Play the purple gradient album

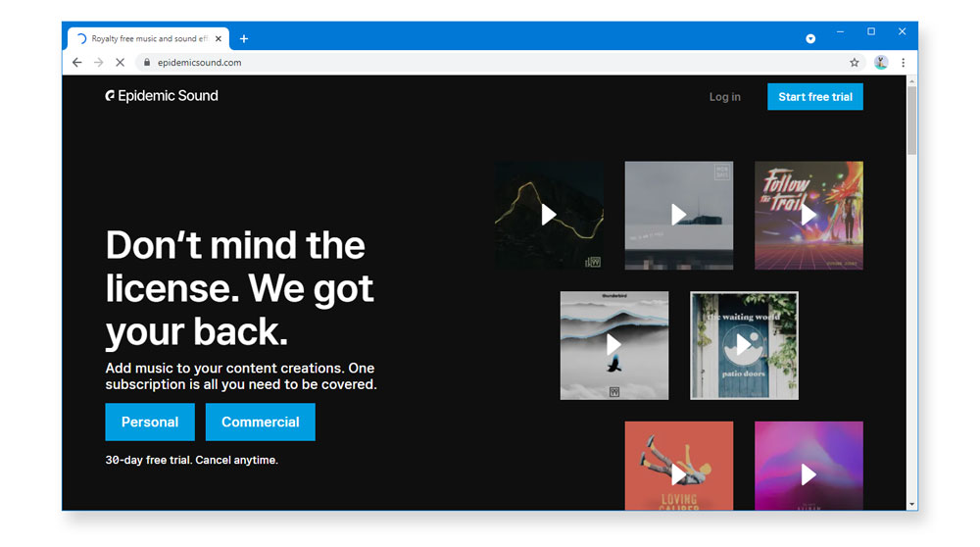pyautogui.click(x=808, y=475)
